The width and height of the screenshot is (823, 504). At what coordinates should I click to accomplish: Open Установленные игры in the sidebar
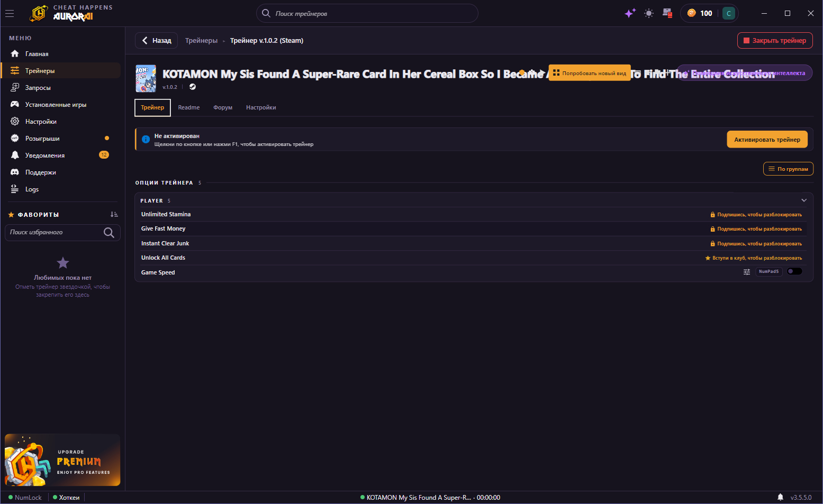point(62,105)
